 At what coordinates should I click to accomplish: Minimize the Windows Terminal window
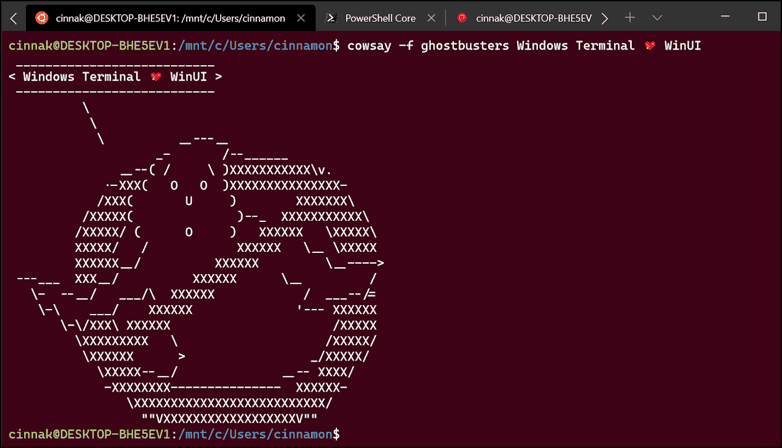pyautogui.click(x=725, y=16)
